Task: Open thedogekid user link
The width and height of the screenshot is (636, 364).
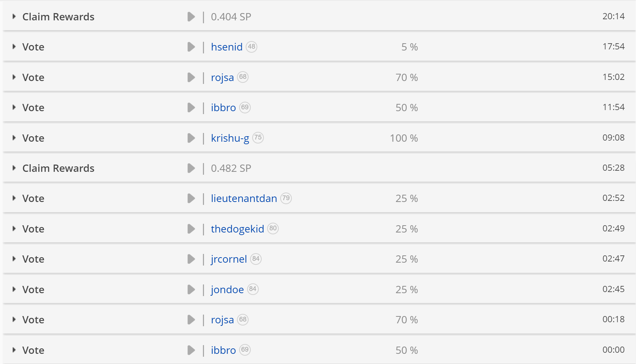Action: [x=237, y=229]
